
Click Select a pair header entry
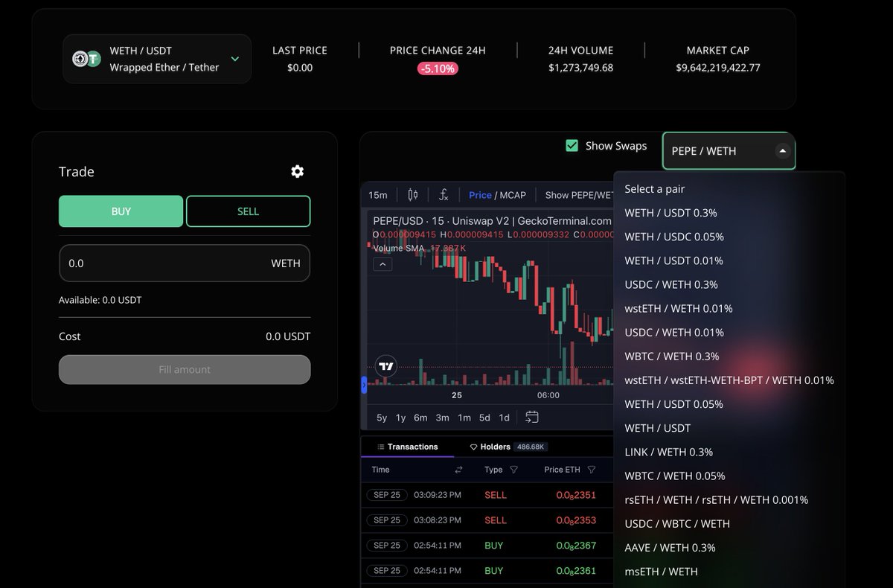pyautogui.click(x=655, y=189)
